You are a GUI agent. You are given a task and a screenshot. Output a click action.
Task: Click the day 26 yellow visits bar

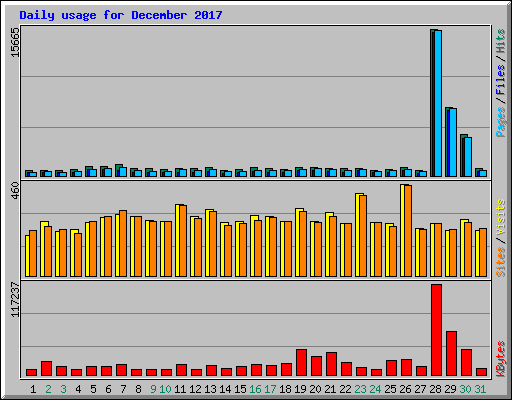402,230
